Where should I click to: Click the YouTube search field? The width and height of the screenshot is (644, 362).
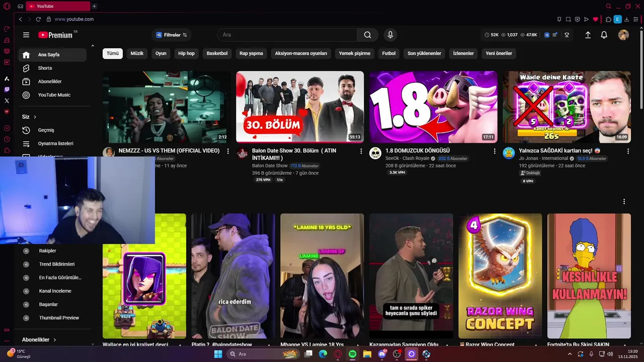287,35
